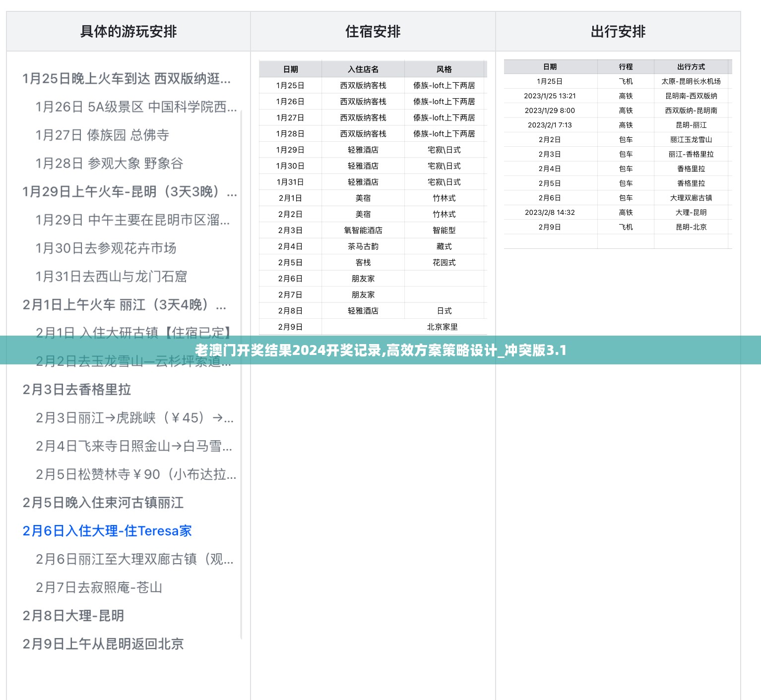This screenshot has width=761, height=700.
Task: Select date cell 2023/2/8 14:32
Action: click(x=550, y=212)
